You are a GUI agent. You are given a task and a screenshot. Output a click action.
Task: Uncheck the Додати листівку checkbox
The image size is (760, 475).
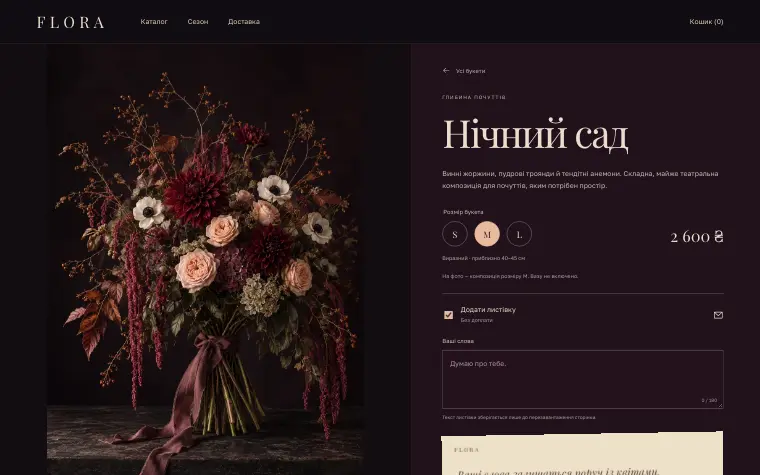pyautogui.click(x=448, y=315)
